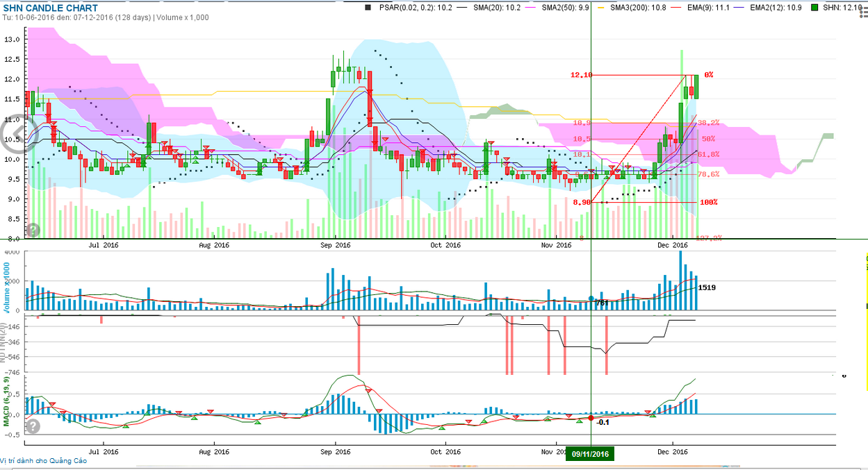Click the 78.6% Fibonacci level label
This screenshot has height=470, width=868.
708,174
